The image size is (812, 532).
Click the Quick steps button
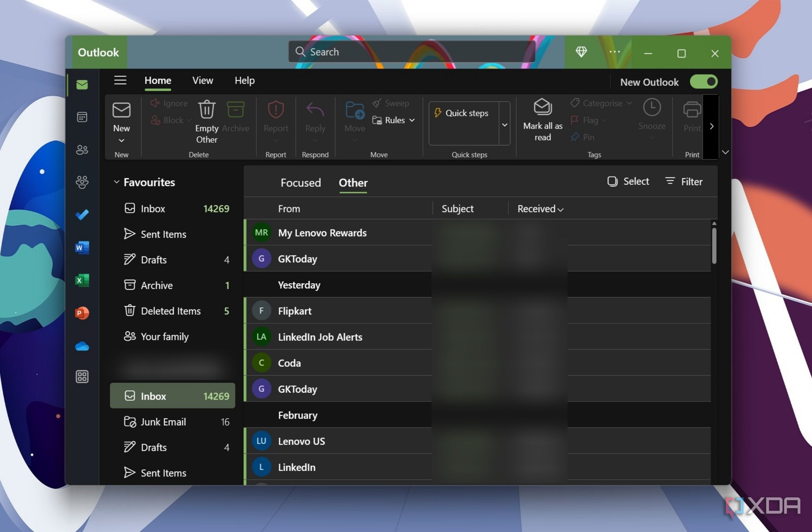click(x=464, y=113)
